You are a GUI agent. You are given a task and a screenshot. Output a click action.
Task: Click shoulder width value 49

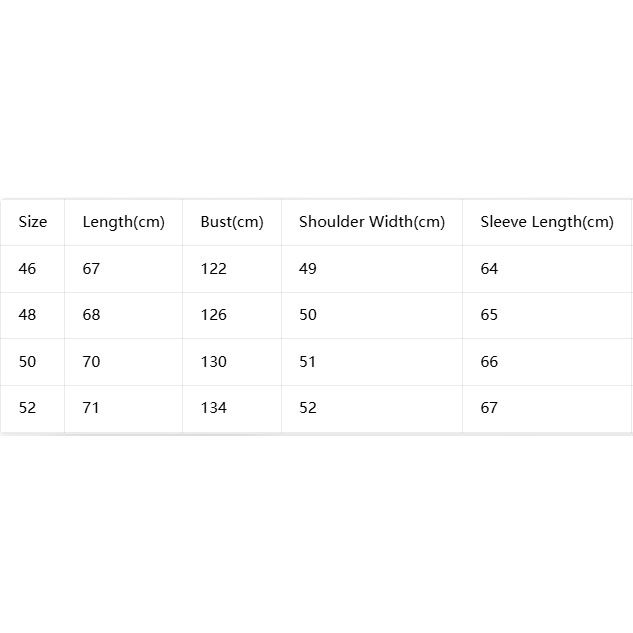click(x=308, y=269)
